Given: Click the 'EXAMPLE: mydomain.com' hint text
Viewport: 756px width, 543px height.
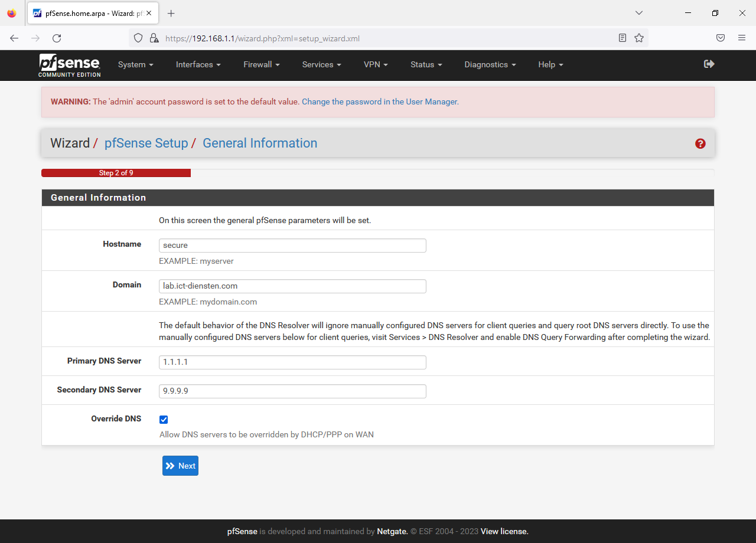Looking at the screenshot, I should (x=208, y=302).
